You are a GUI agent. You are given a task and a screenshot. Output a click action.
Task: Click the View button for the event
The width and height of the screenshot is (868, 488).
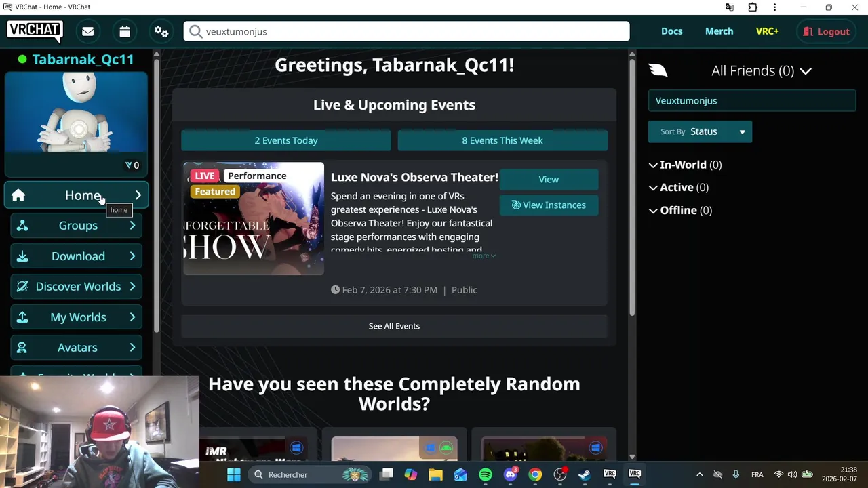[549, 180]
